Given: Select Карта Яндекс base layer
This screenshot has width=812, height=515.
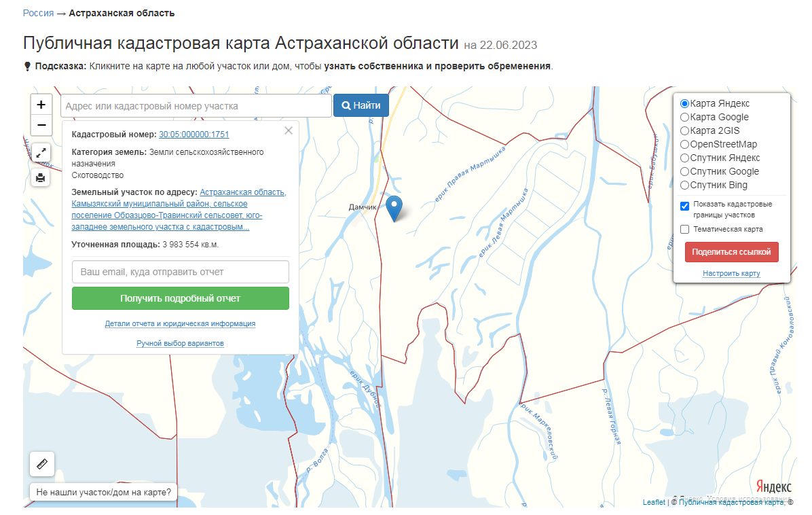Looking at the screenshot, I should click(684, 104).
